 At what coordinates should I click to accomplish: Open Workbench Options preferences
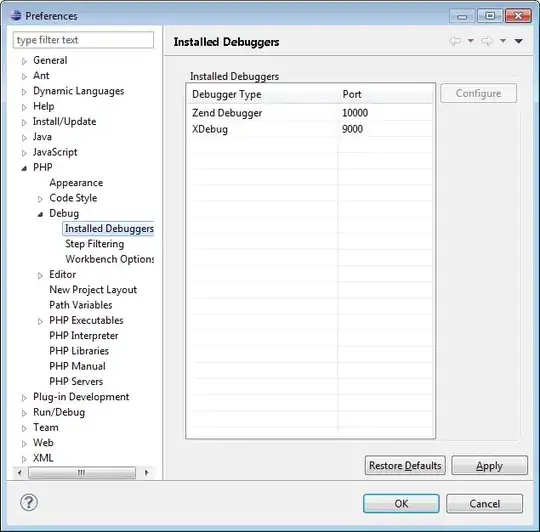pyautogui.click(x=110, y=259)
